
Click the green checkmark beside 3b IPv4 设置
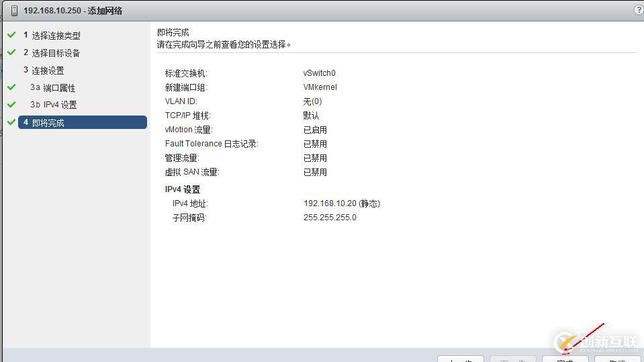11,104
